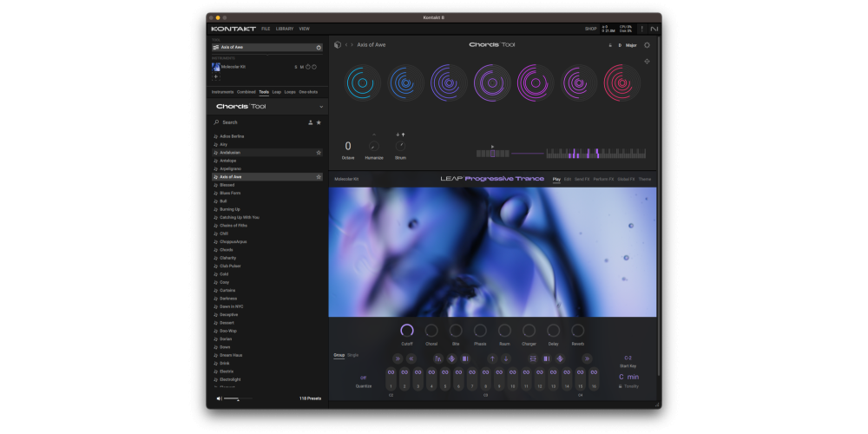Open the LIBRARY menu
868x434 pixels.
point(285,29)
